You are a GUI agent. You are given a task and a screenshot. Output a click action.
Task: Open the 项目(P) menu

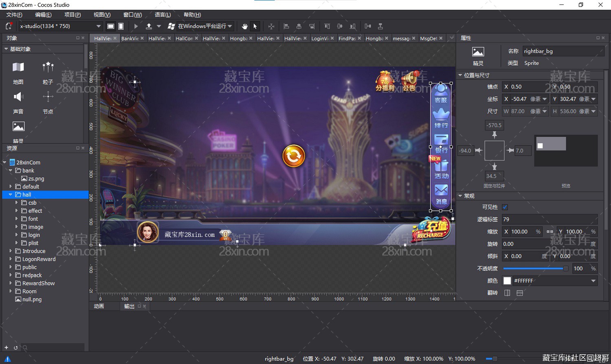[73, 15]
